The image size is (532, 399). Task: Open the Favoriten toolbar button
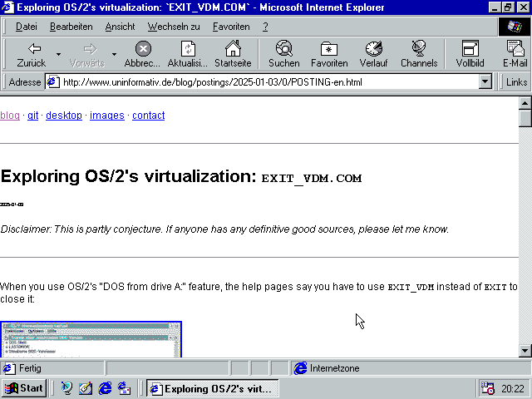[x=329, y=54]
